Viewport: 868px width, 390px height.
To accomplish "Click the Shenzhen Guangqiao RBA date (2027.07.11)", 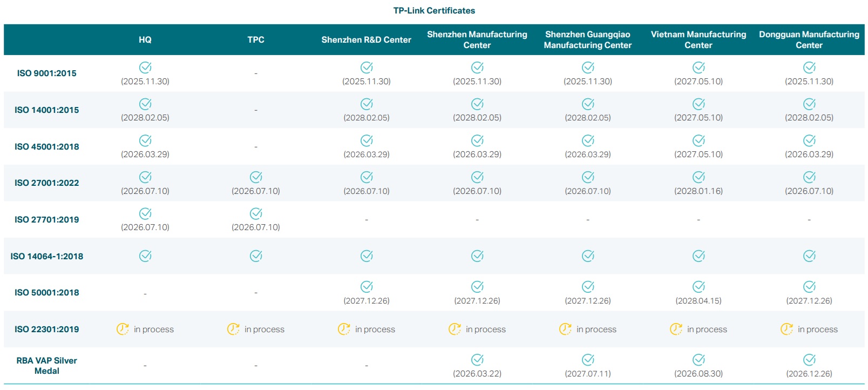I will click(x=588, y=374).
